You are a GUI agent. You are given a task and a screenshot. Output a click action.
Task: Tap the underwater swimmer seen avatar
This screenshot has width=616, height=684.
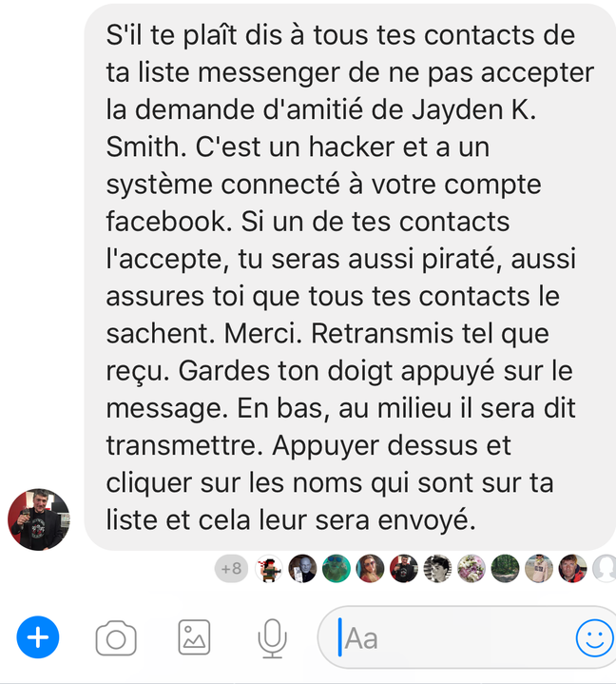337,568
